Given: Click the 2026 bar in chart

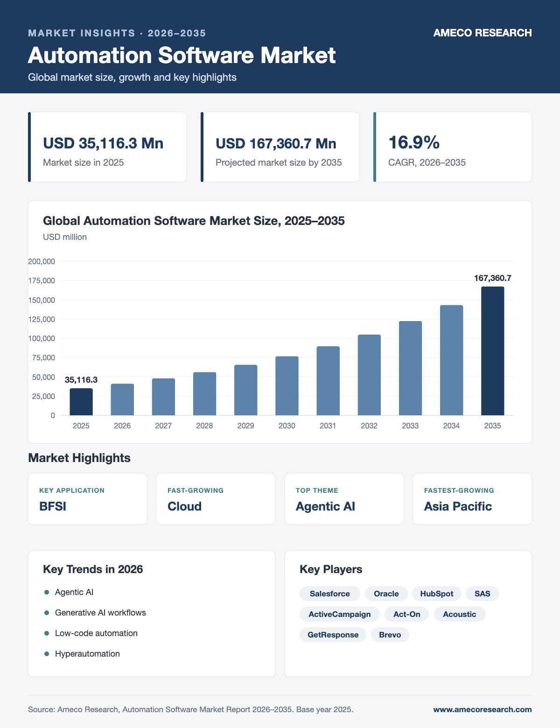Looking at the screenshot, I should click(122, 399).
